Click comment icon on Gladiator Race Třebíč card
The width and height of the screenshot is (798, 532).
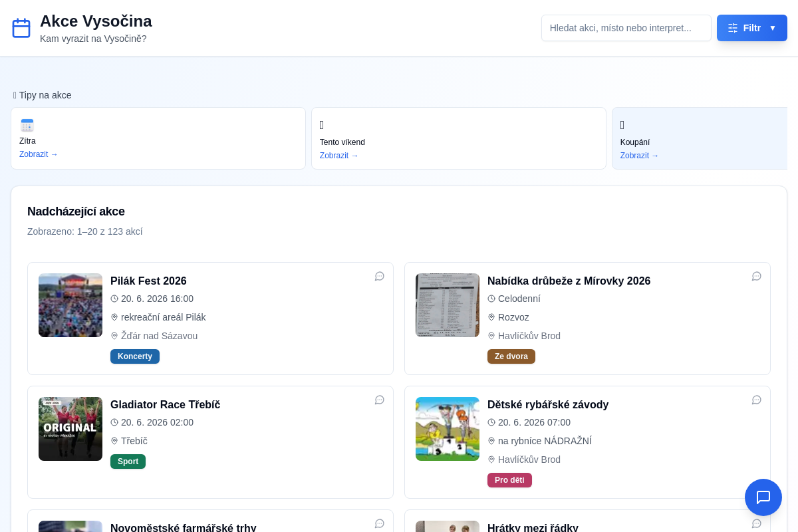[x=380, y=400]
